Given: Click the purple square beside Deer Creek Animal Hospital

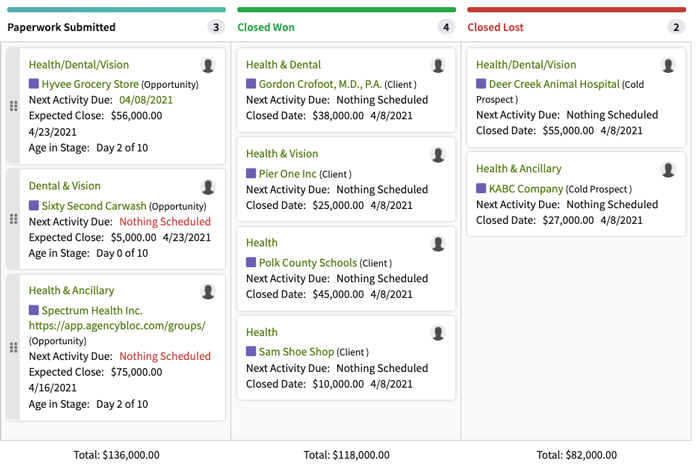Looking at the screenshot, I should click(x=481, y=84).
